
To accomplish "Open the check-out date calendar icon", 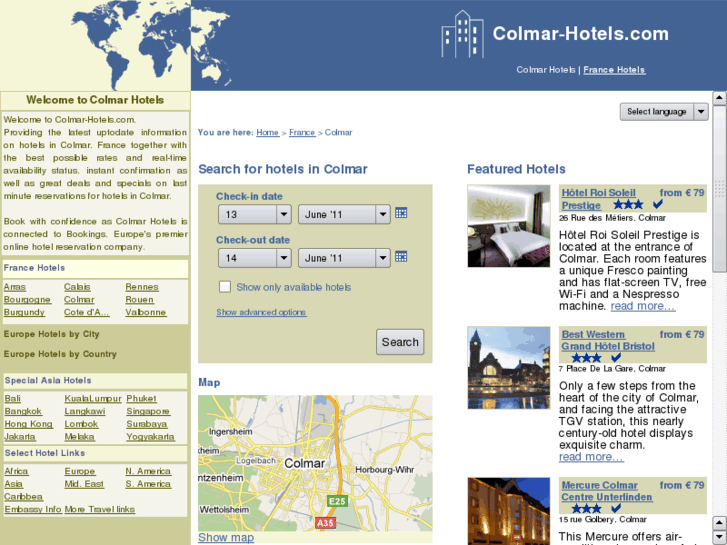I will pyautogui.click(x=401, y=256).
